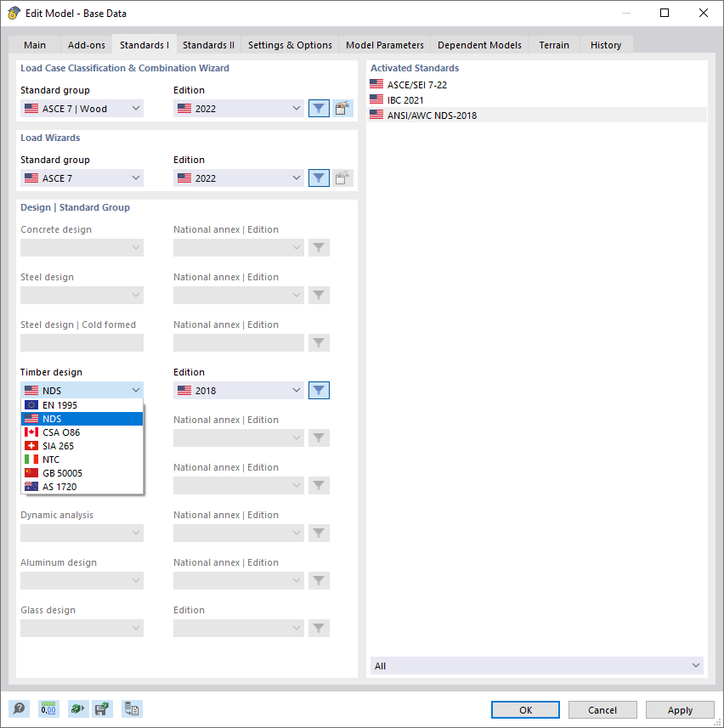Expand Load Wizards ASCE 7 standard group
724x728 pixels.
pyautogui.click(x=82, y=178)
